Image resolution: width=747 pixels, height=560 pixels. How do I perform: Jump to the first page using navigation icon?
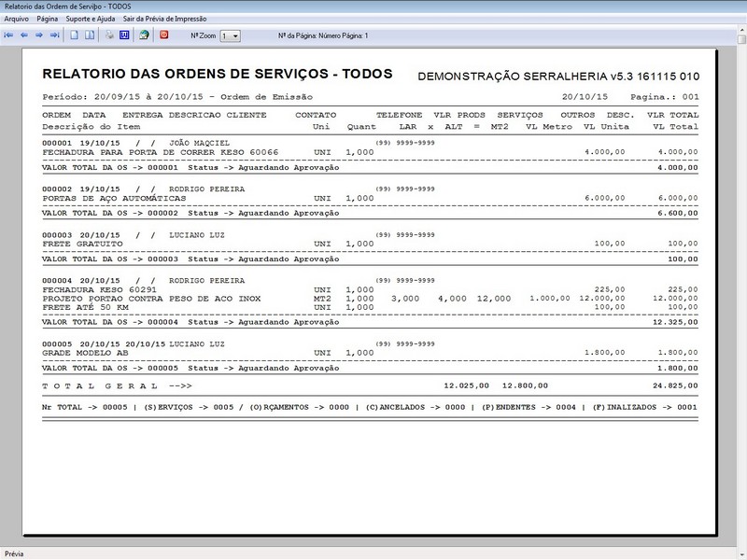(9, 37)
